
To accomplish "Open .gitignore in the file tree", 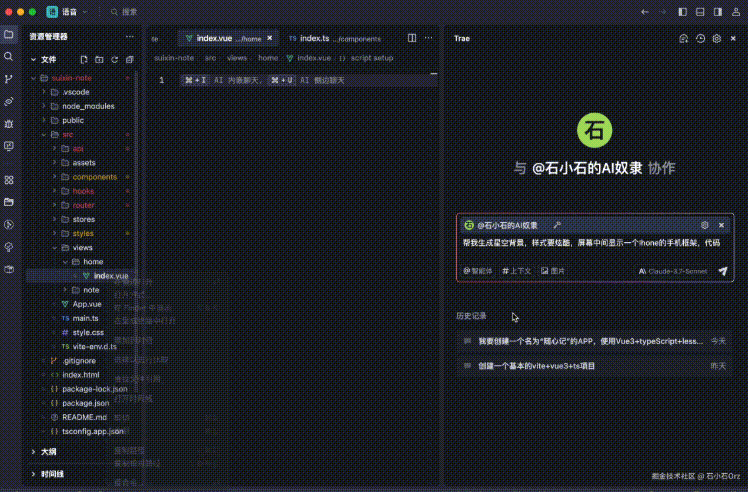I will tap(81, 361).
